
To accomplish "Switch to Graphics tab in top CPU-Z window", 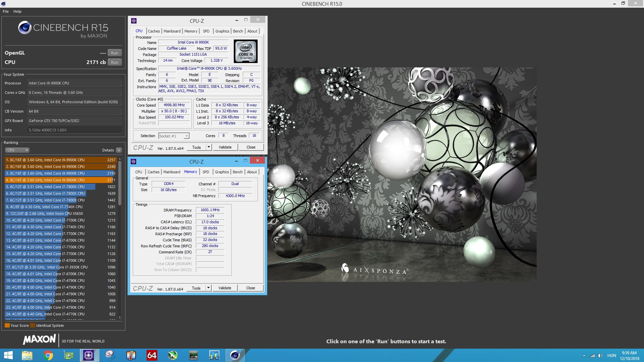I will (222, 31).
